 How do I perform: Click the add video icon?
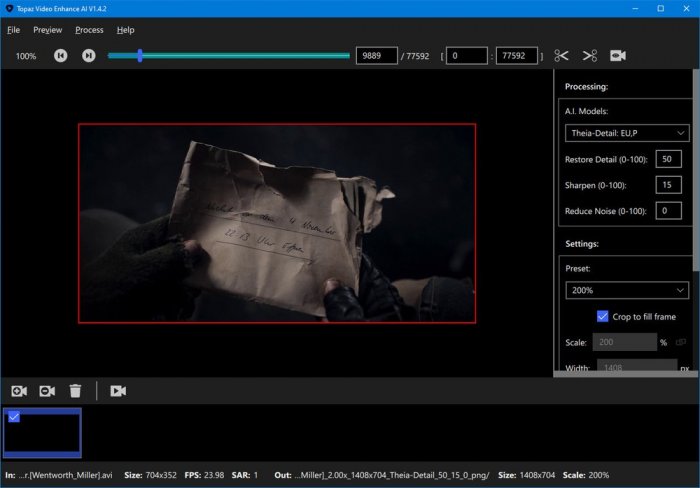19,391
